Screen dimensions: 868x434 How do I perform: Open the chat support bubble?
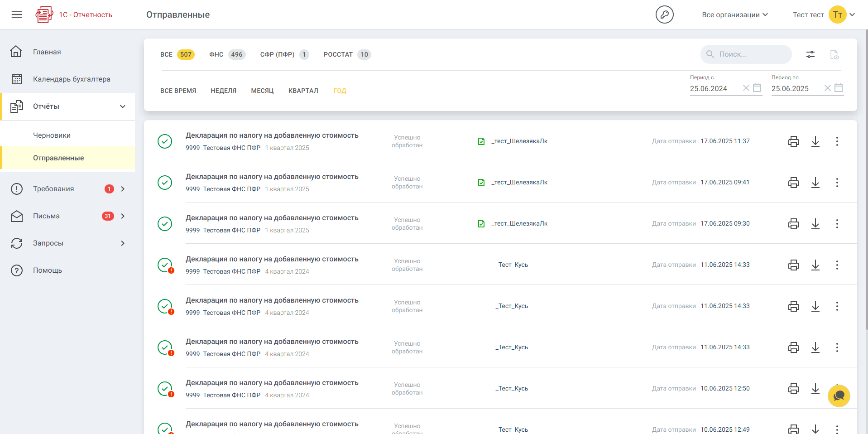pyautogui.click(x=839, y=396)
